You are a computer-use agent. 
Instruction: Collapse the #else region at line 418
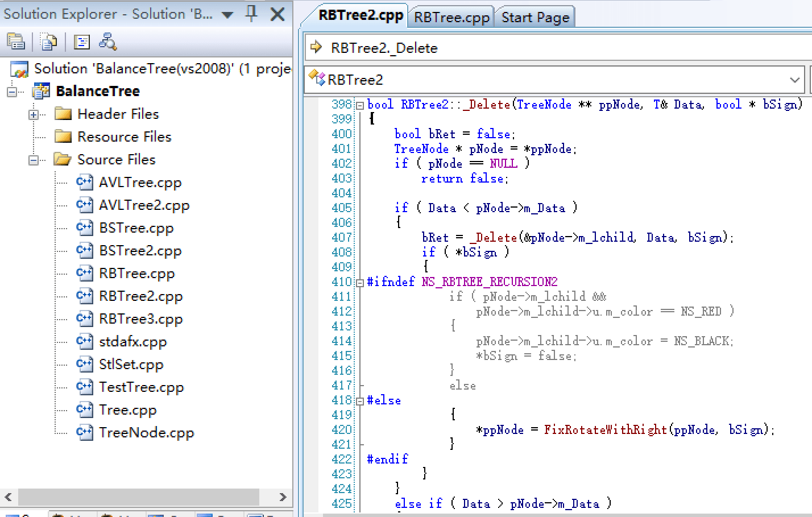[x=359, y=401]
